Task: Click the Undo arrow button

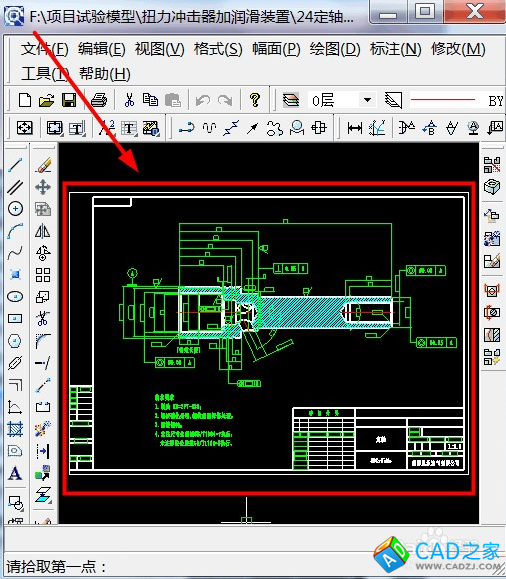Action: point(203,100)
